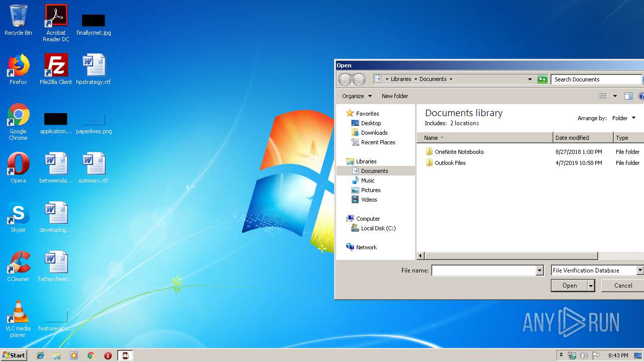Image resolution: width=644 pixels, height=362 pixels.
Task: Select the fathersheet... document icon
Action: (56, 266)
